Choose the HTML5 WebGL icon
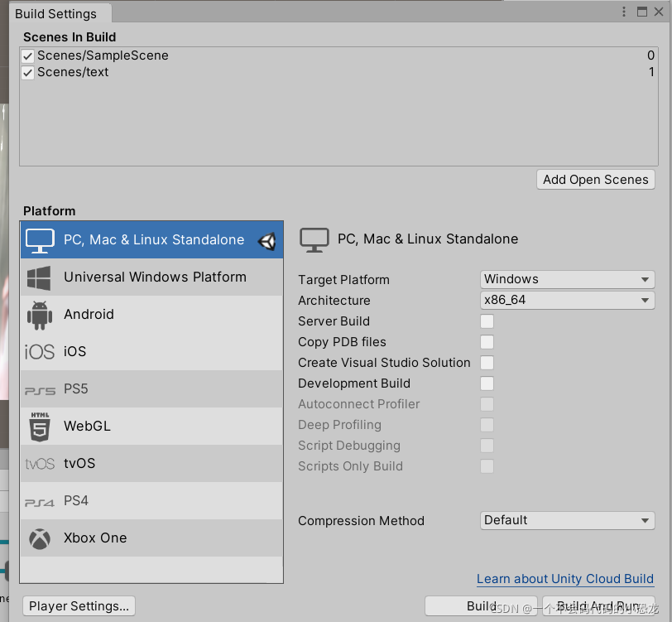This screenshot has width=672, height=622. click(x=40, y=427)
